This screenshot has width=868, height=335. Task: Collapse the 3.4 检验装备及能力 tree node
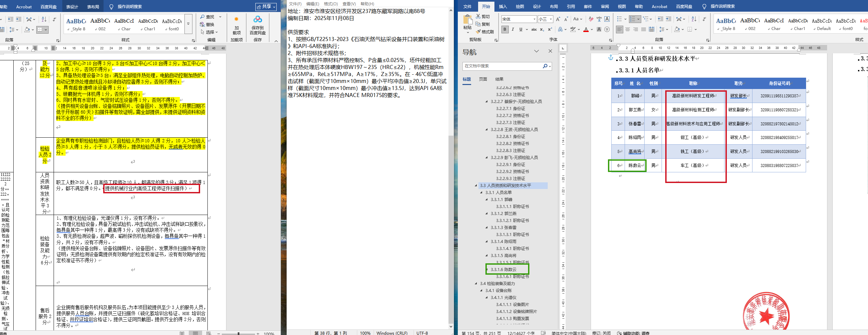point(476,284)
